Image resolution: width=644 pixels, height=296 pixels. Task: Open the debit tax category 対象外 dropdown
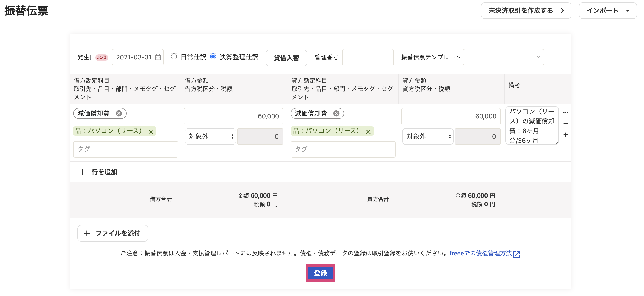click(211, 137)
